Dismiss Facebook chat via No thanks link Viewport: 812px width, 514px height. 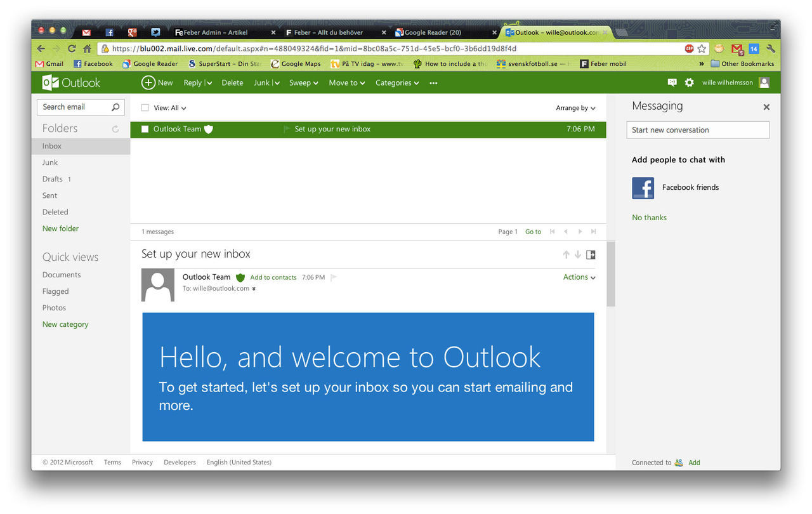[x=649, y=217]
